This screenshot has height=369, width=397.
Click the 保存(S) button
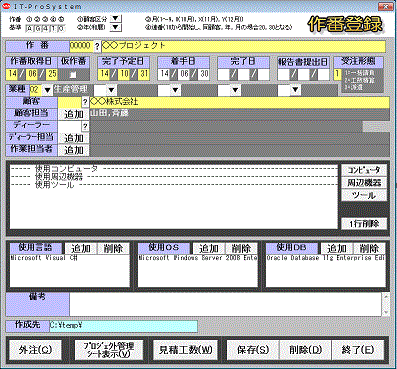click(253, 350)
